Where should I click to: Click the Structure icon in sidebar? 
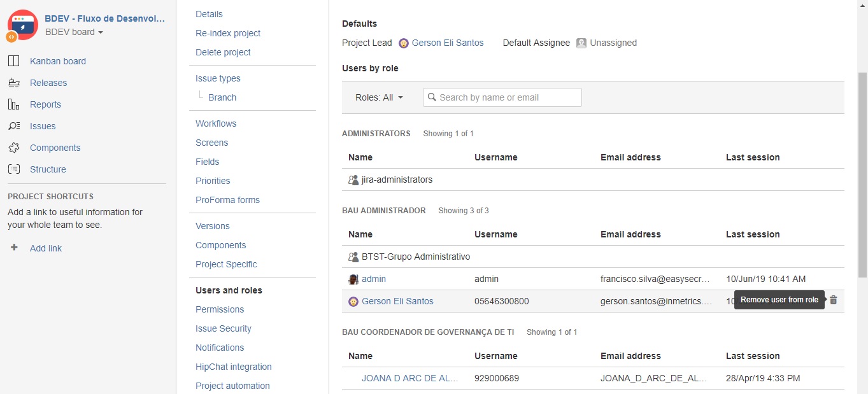13,169
